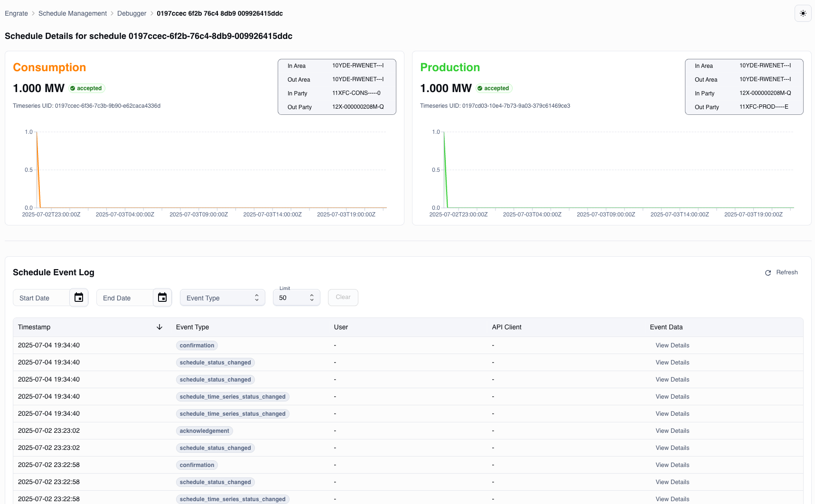Click the orange consumption chart line
The height and width of the screenshot is (504, 815).
pyautogui.click(x=38, y=170)
